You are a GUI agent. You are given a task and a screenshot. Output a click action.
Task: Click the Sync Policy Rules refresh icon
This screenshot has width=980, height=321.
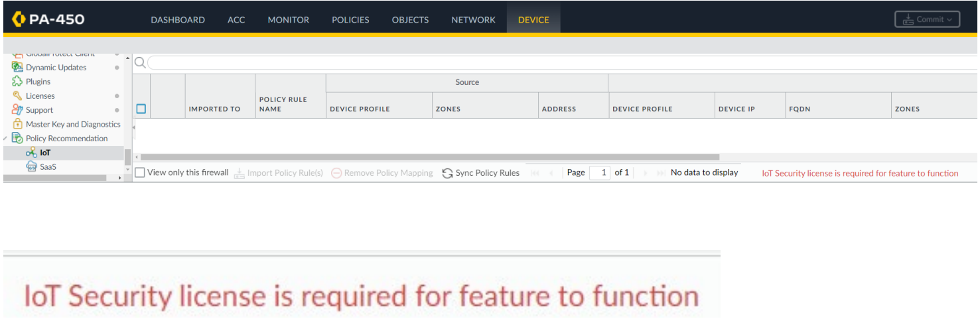click(448, 173)
